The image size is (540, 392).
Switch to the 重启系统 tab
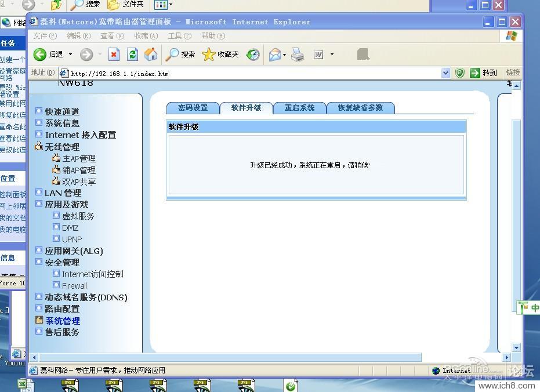pyautogui.click(x=299, y=108)
